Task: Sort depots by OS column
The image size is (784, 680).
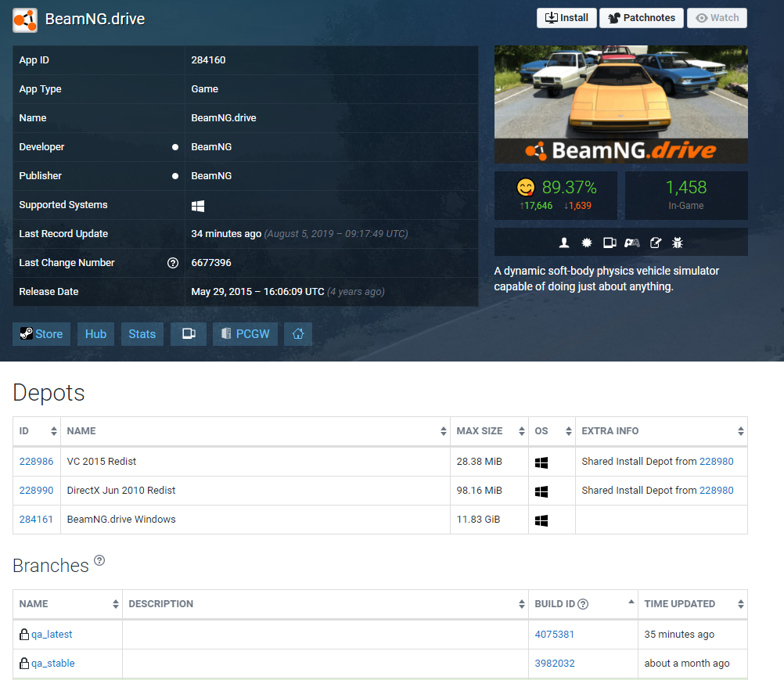Action: [x=552, y=431]
